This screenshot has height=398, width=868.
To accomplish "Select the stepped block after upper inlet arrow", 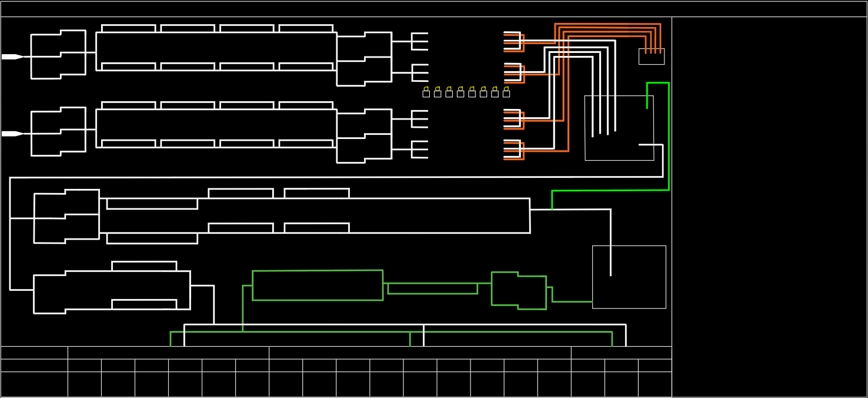I will pyautogui.click(x=58, y=54).
